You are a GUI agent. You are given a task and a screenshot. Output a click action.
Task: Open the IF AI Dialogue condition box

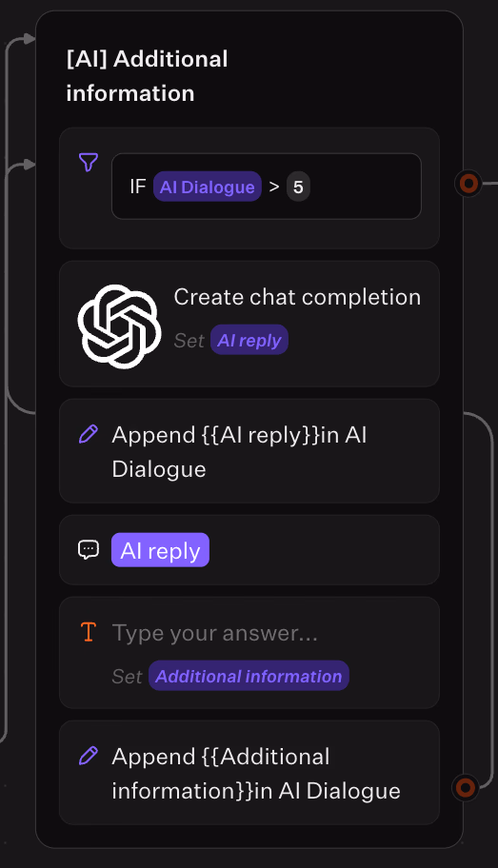coord(267,187)
